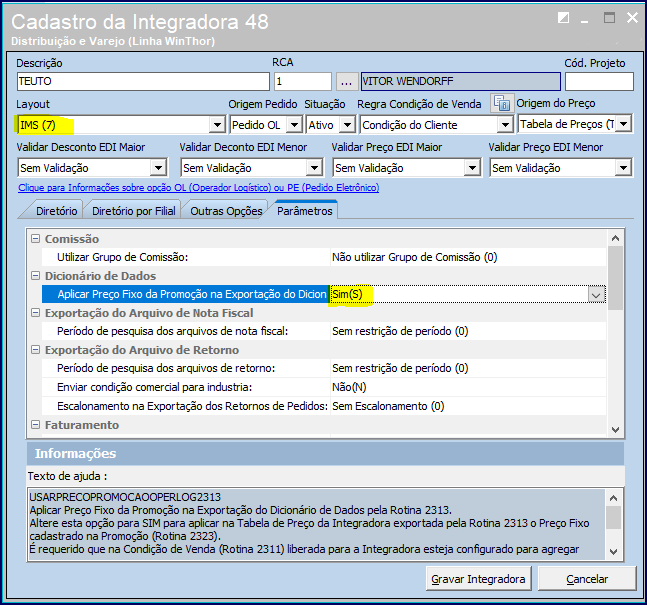The height and width of the screenshot is (605, 647).
Task: Open the OL or PE information link
Action: (x=198, y=188)
